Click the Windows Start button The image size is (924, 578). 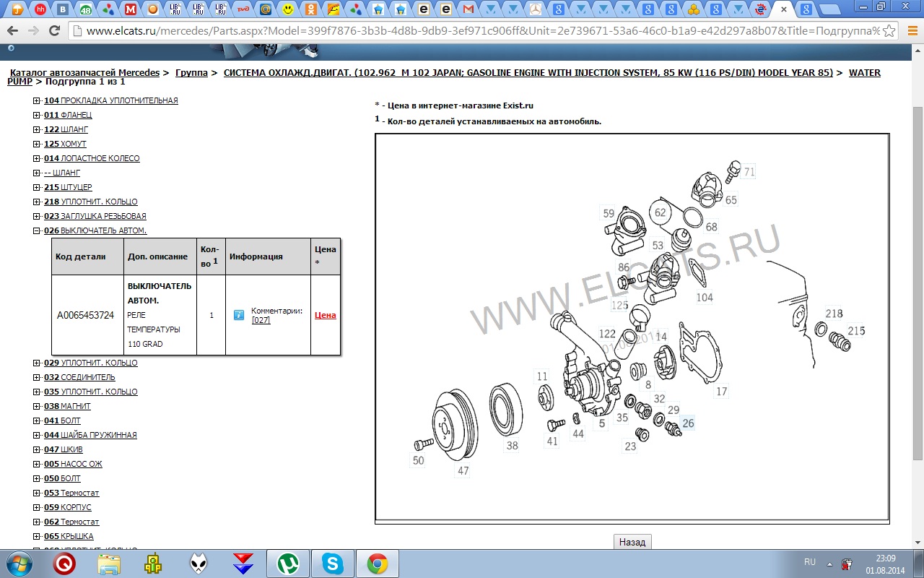tap(19, 564)
